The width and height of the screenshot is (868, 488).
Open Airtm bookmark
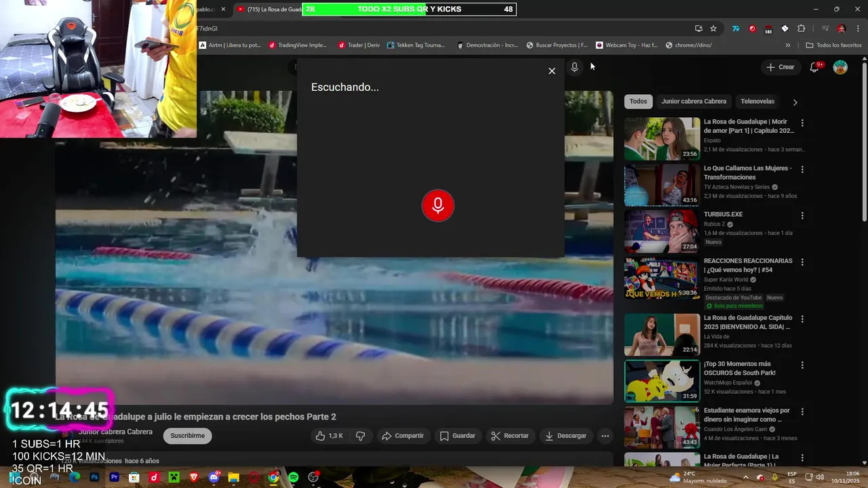pyautogui.click(x=230, y=45)
